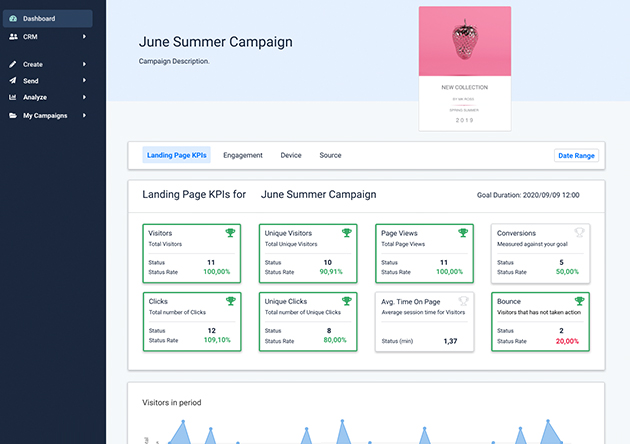Click the green trophy on Clicks card
Image resolution: width=630 pixels, height=444 pixels.
pos(231,301)
